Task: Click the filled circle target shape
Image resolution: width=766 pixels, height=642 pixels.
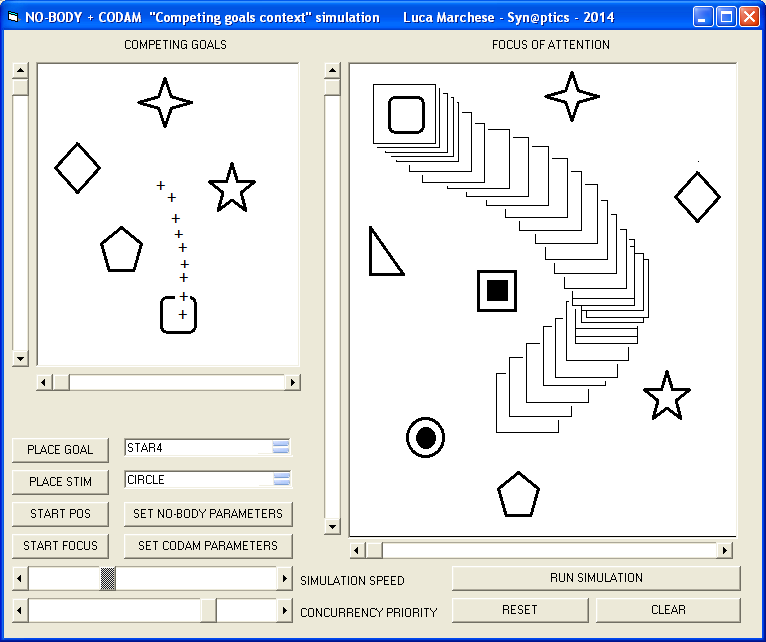Action: tap(425, 437)
